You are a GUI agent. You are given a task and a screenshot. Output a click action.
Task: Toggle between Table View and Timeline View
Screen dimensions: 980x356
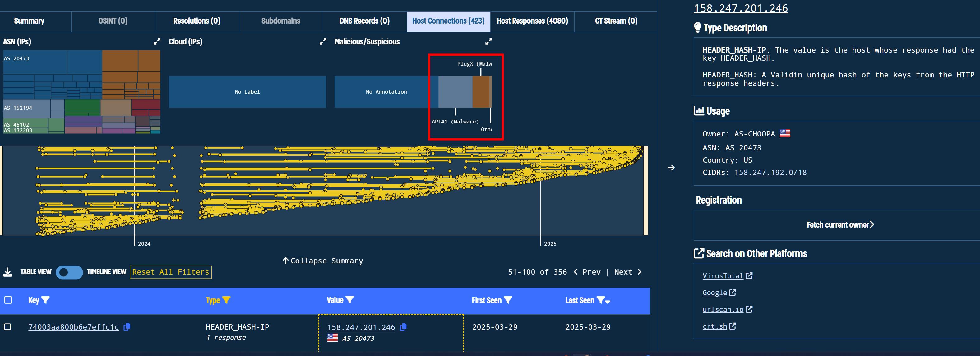point(69,272)
